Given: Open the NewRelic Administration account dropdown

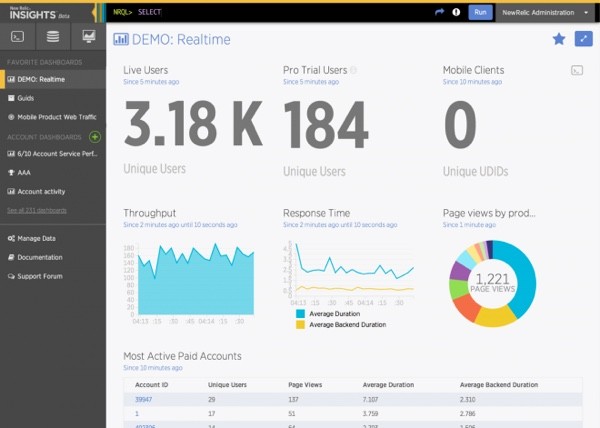Looking at the screenshot, I should (545, 13).
